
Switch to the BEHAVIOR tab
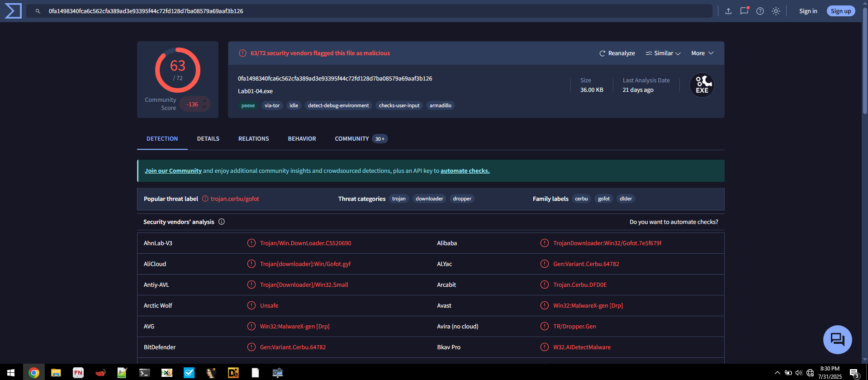coord(302,139)
